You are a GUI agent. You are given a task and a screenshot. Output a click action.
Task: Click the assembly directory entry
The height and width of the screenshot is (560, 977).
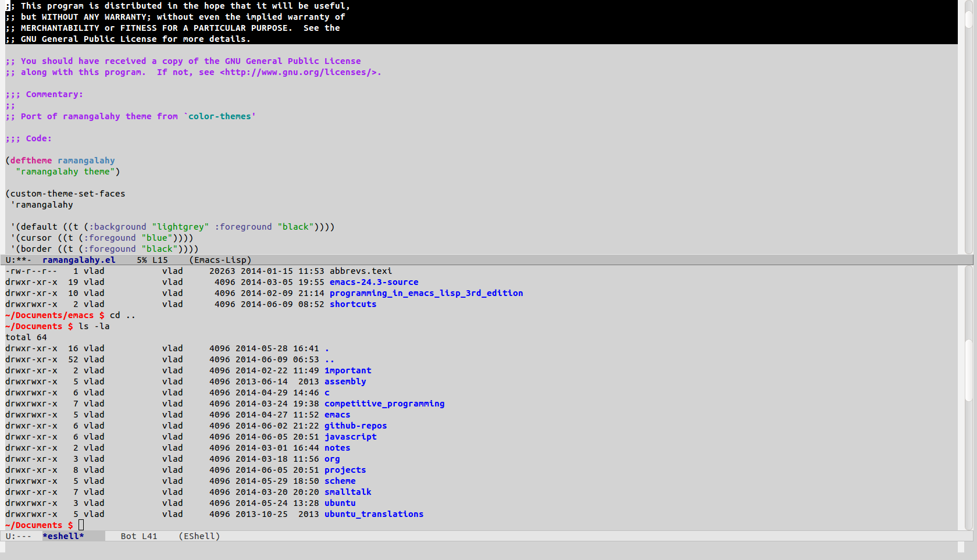tap(345, 381)
